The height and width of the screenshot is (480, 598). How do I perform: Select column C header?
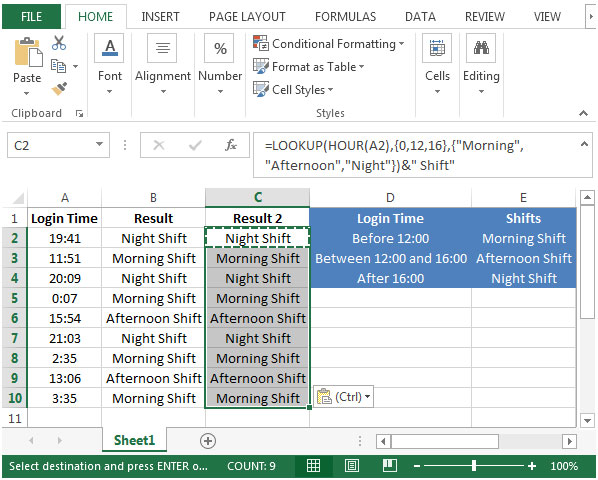coord(257,197)
